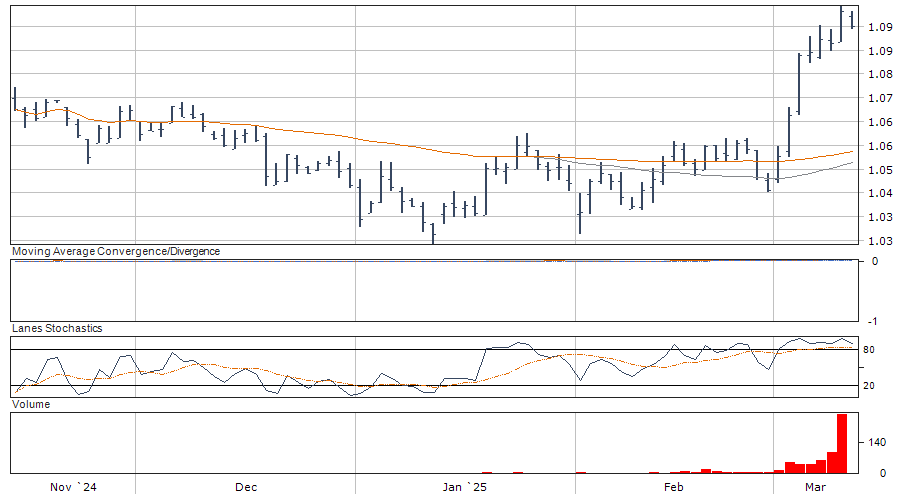Screen dimensions: 900x500
Task: Click the -1 value on the MACD axis
Action: (875, 321)
